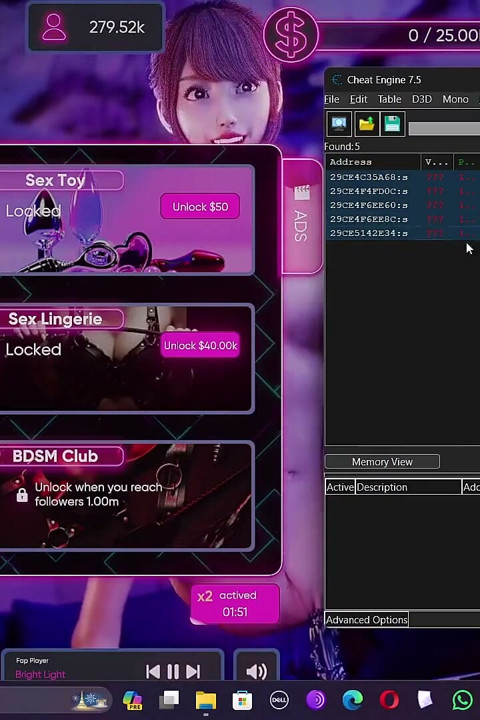
Task: Open the ADS side tab in the game
Action: [x=302, y=216]
